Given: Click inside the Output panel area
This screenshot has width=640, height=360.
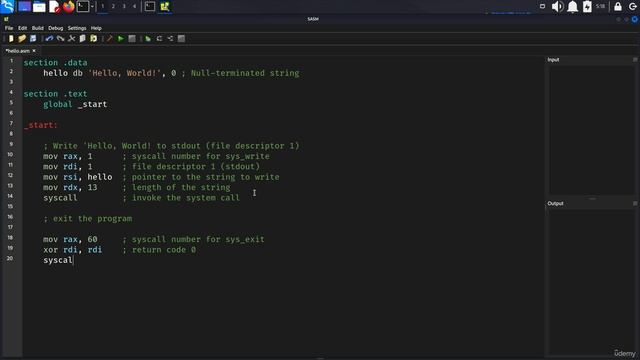Looking at the screenshot, I should click(x=591, y=282).
